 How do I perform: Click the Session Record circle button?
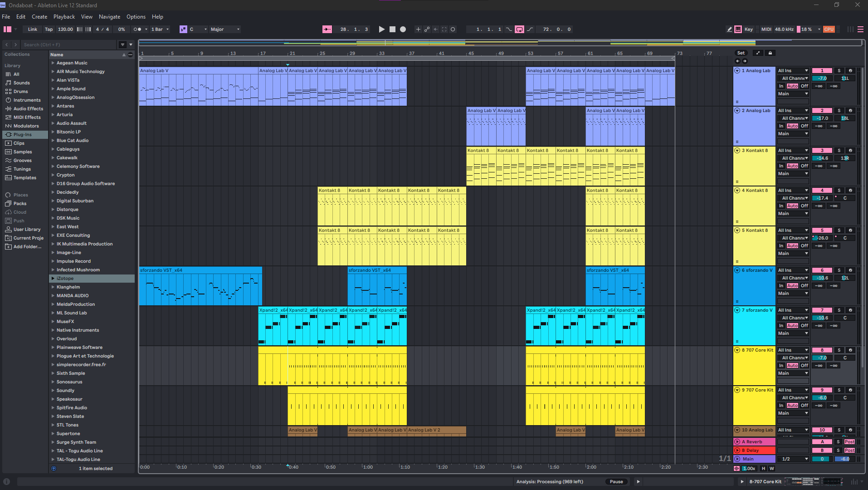[x=453, y=29]
